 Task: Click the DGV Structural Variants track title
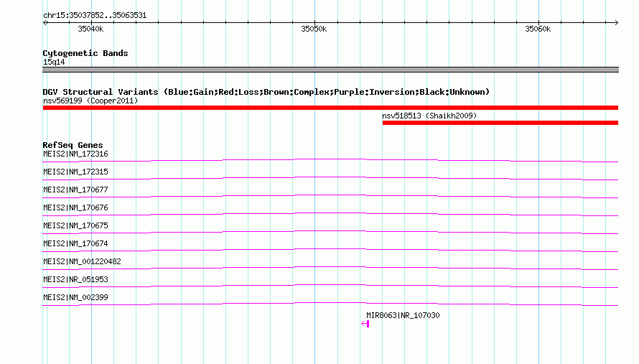[266, 92]
